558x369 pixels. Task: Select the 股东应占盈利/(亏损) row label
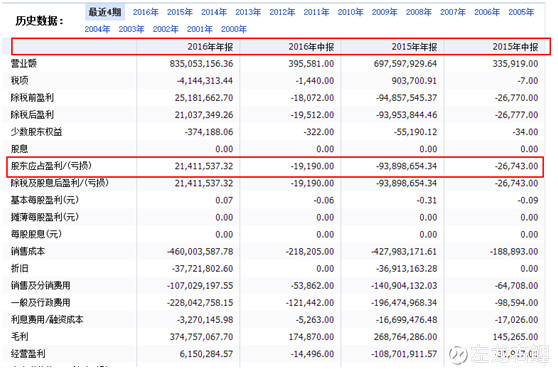click(x=51, y=166)
